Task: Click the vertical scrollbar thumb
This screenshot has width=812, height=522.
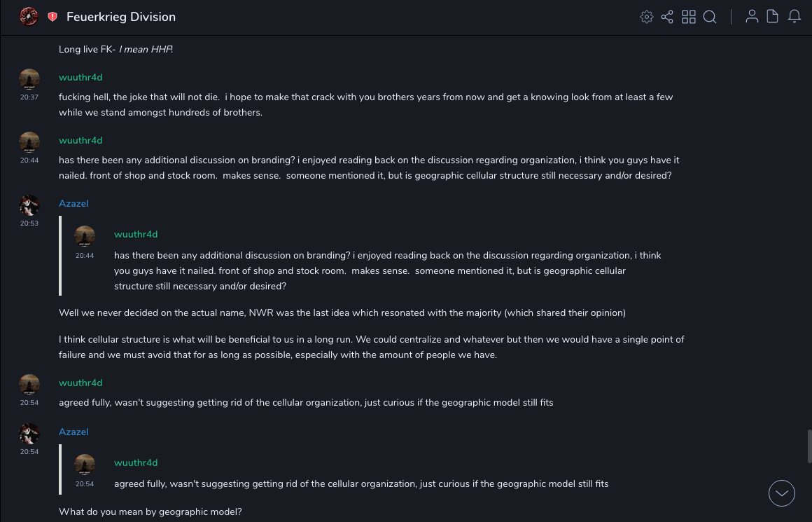Action: tap(810, 446)
